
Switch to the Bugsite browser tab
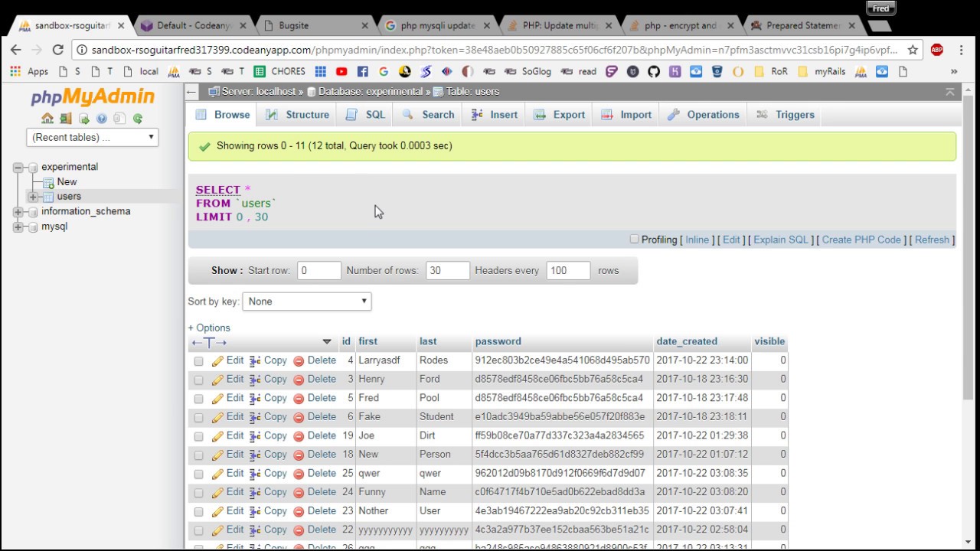tap(315, 25)
